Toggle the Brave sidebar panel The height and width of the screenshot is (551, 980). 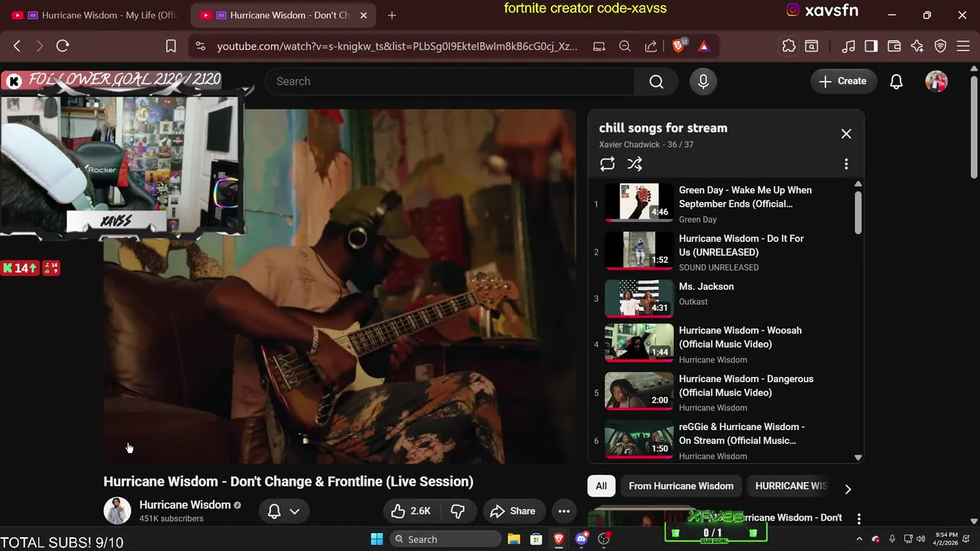[x=871, y=46]
